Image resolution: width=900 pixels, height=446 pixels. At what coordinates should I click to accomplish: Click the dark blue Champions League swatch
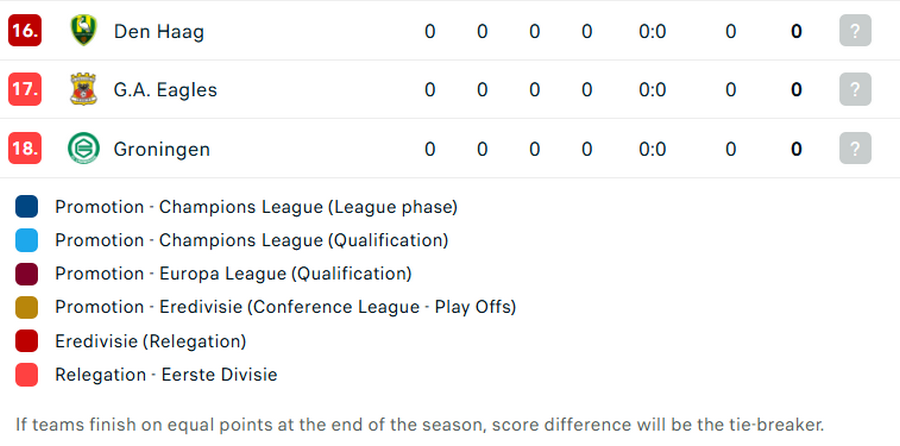[26, 207]
